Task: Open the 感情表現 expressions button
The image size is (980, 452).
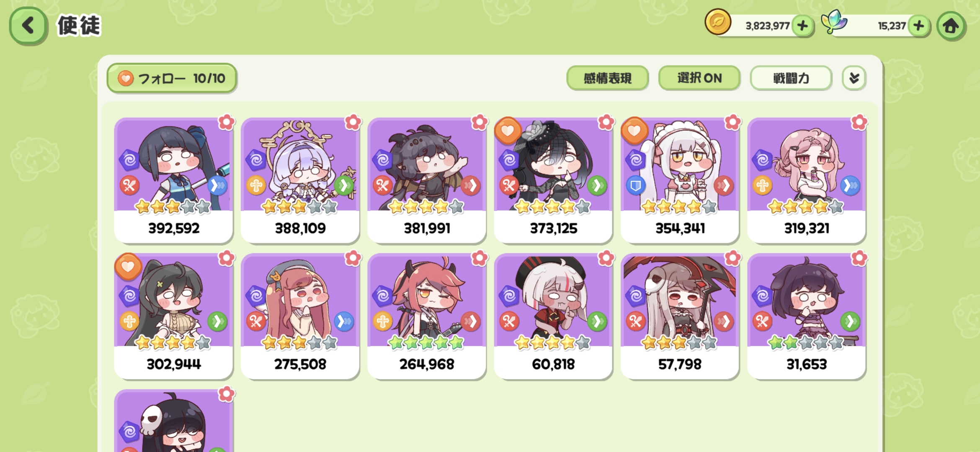Action: (607, 78)
